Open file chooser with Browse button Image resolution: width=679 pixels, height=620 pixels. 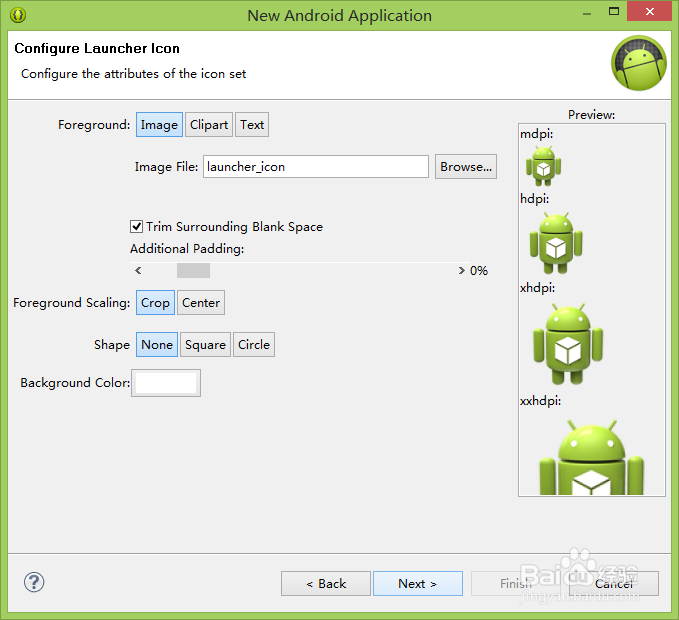(x=466, y=167)
